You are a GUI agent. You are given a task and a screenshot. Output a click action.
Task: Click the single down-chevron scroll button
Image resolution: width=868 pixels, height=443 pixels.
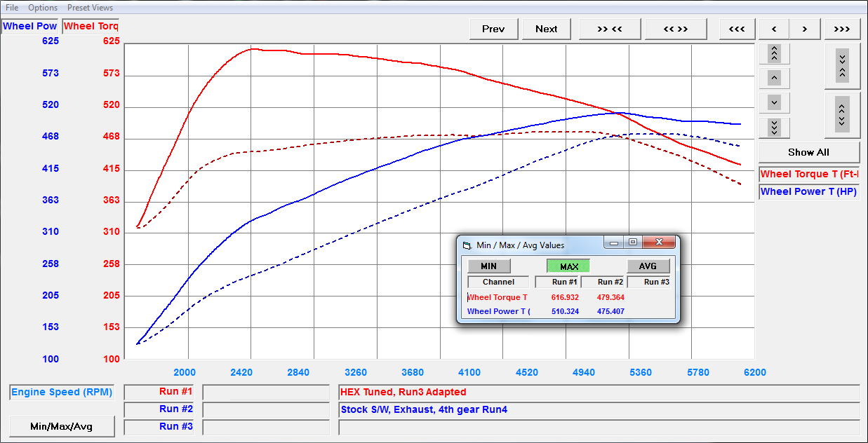coord(774,102)
